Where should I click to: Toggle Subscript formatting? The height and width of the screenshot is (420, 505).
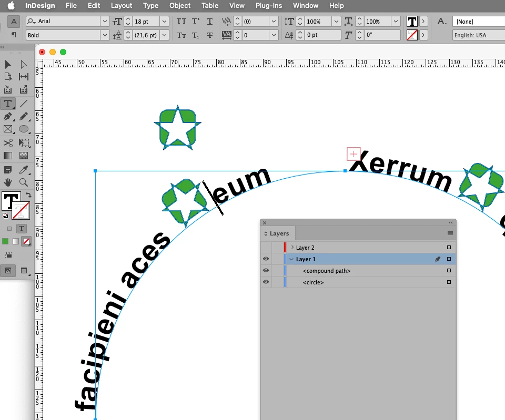196,35
